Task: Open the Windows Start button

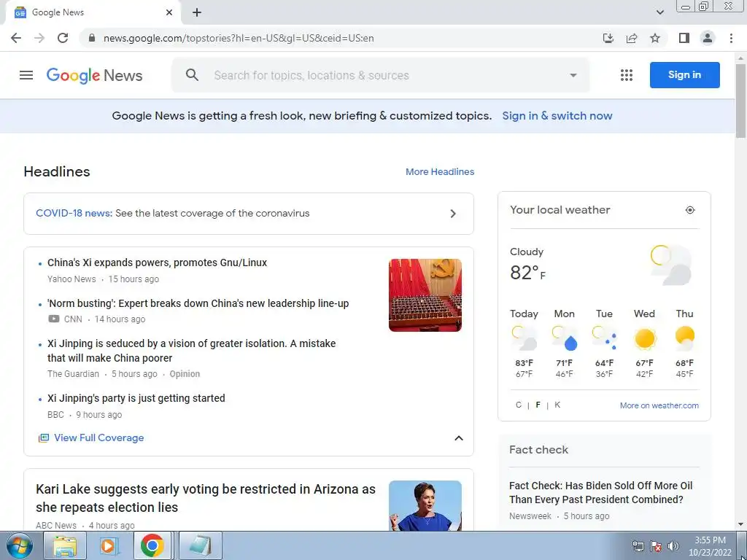Action: [x=20, y=545]
